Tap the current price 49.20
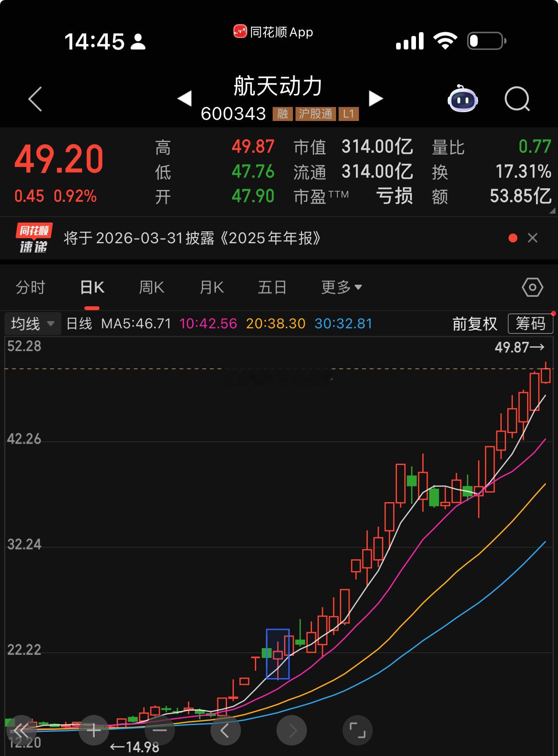This screenshot has width=558, height=756. [59, 159]
